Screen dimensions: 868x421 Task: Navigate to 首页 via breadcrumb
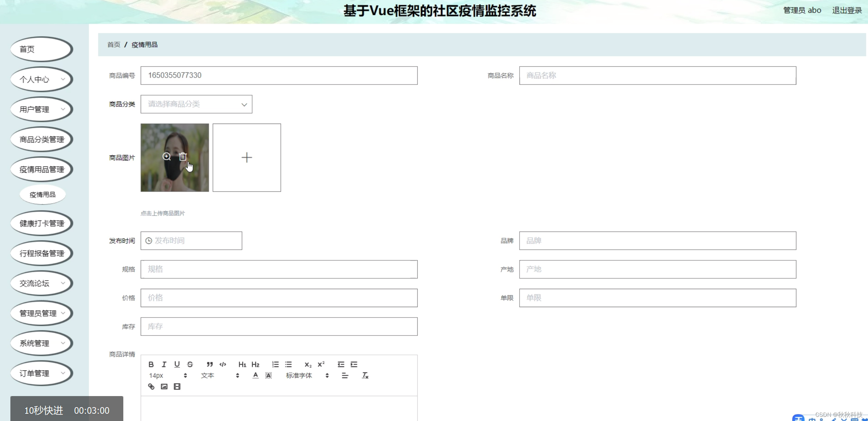pyautogui.click(x=113, y=45)
